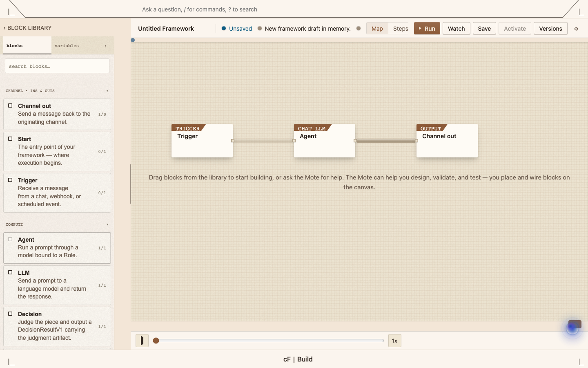Click the search blocks input field
The width and height of the screenshot is (588, 368).
click(57, 66)
